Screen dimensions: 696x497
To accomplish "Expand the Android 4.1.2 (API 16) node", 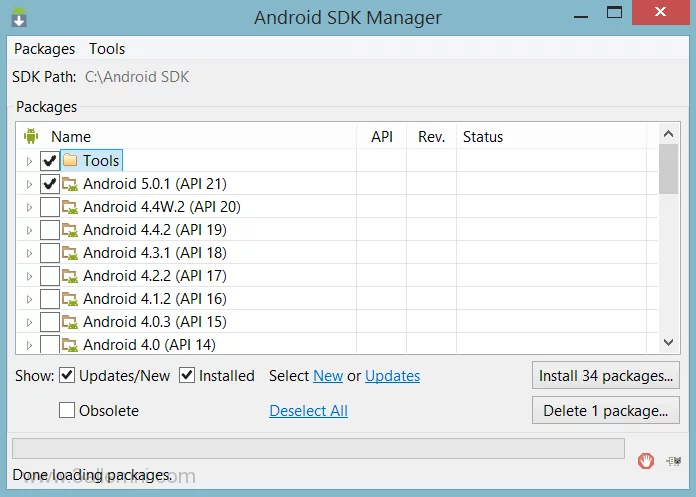I will (29, 299).
